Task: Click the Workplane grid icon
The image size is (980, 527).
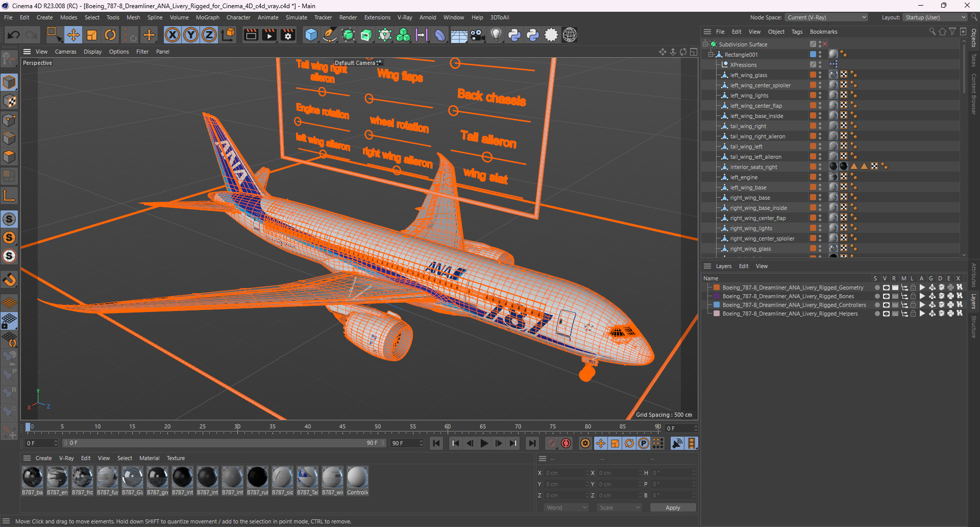Action: pyautogui.click(x=9, y=302)
